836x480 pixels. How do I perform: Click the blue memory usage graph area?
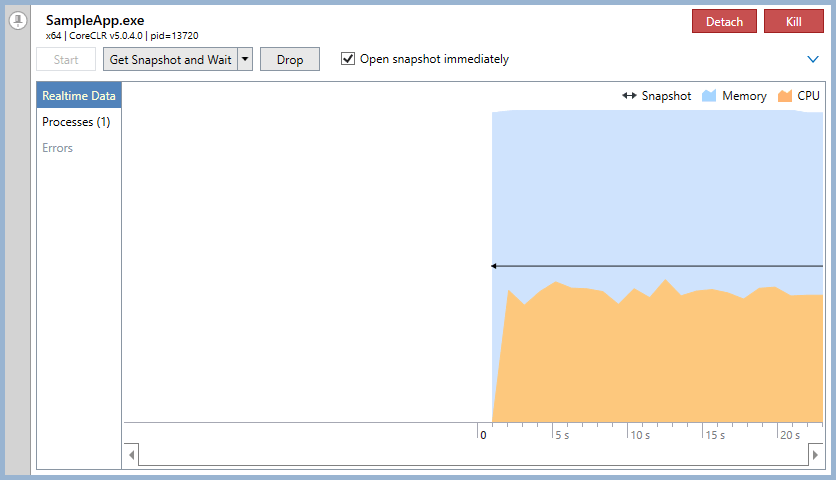click(657, 187)
